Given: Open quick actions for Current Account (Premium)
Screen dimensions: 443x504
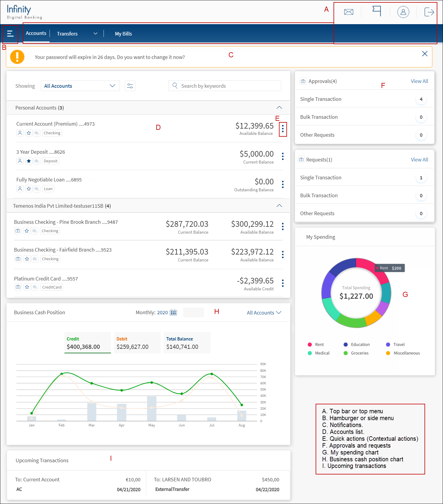Looking at the screenshot, I should pos(283,129).
